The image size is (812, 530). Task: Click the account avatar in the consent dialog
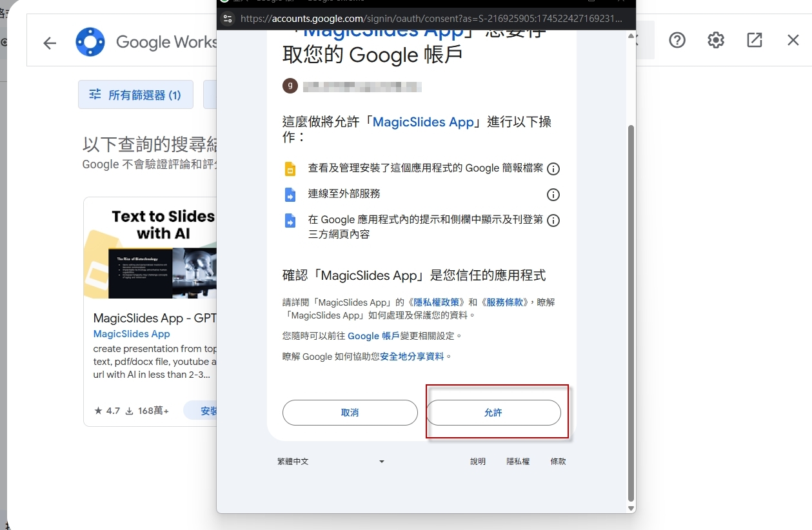pos(290,85)
